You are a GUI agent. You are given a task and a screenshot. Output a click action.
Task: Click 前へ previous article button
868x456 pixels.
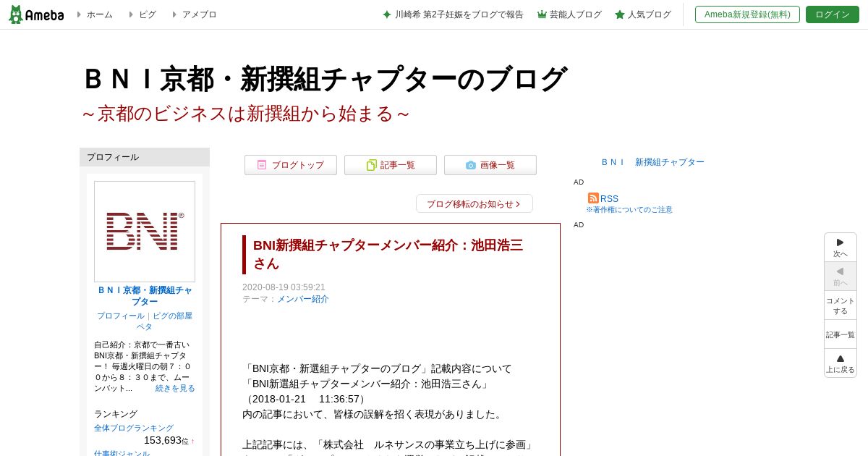[841, 276]
